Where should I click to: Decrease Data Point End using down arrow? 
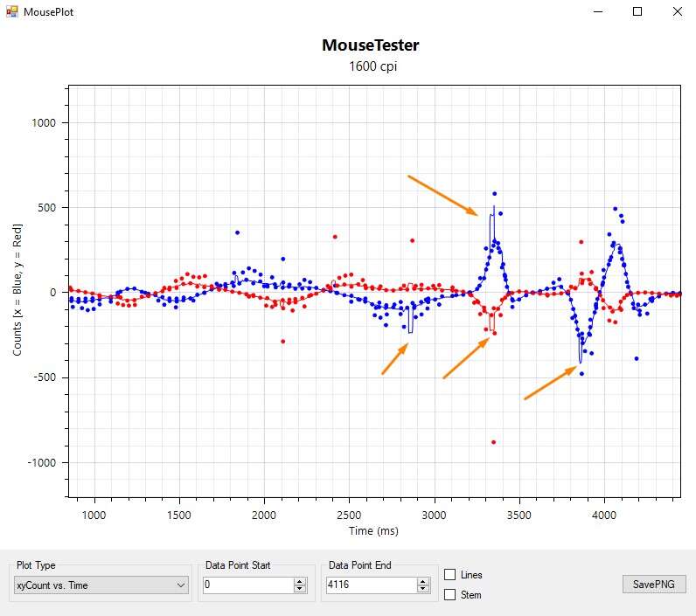click(423, 590)
